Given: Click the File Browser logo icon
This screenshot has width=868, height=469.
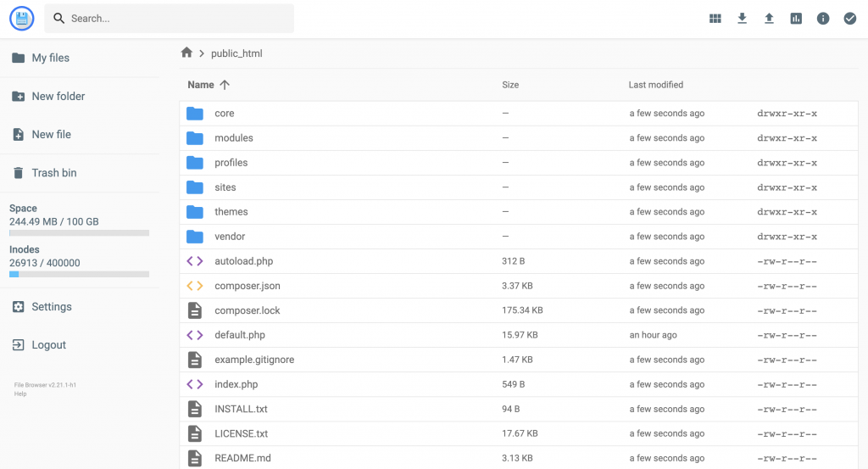Looking at the screenshot, I should click(x=21, y=19).
